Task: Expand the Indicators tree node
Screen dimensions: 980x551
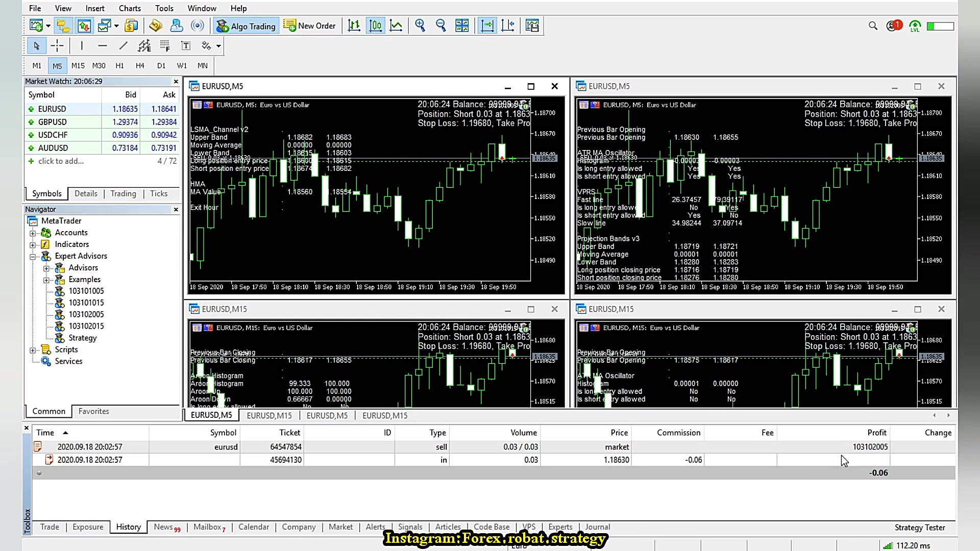Action: (x=33, y=245)
